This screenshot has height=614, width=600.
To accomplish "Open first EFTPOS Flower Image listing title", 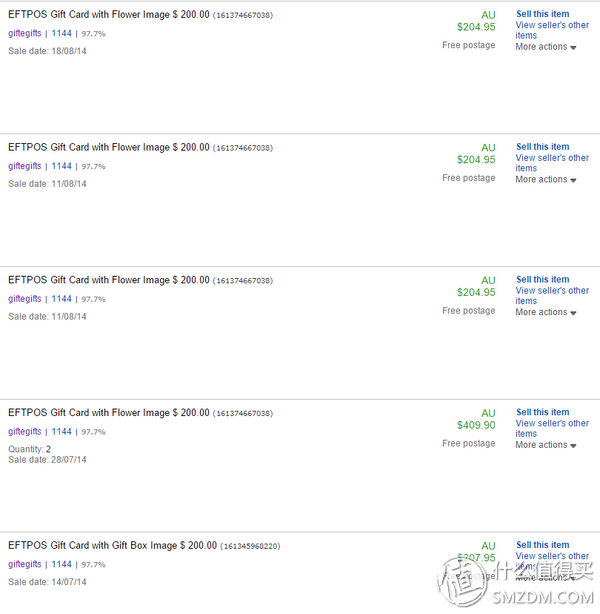I will 108,15.
